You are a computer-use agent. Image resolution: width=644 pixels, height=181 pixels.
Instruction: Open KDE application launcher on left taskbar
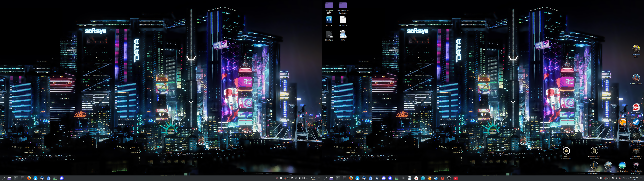click(3, 178)
